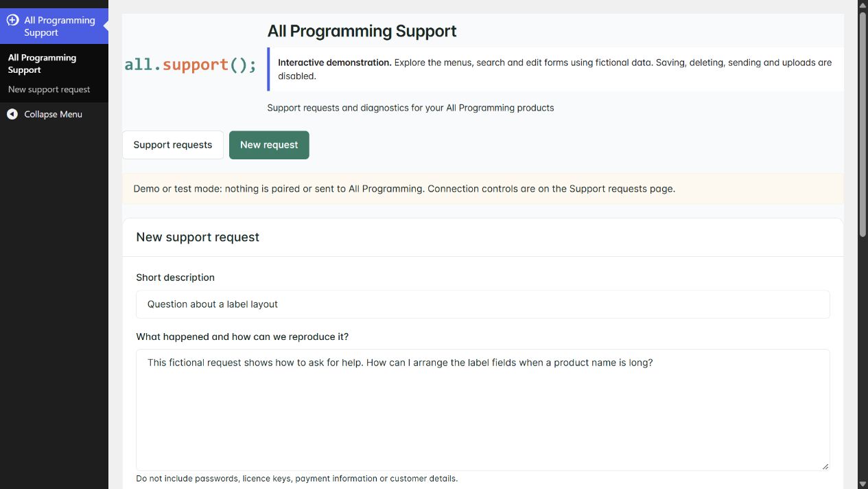Click the Short description label
Viewport: 868px width, 489px height.
[x=176, y=277]
